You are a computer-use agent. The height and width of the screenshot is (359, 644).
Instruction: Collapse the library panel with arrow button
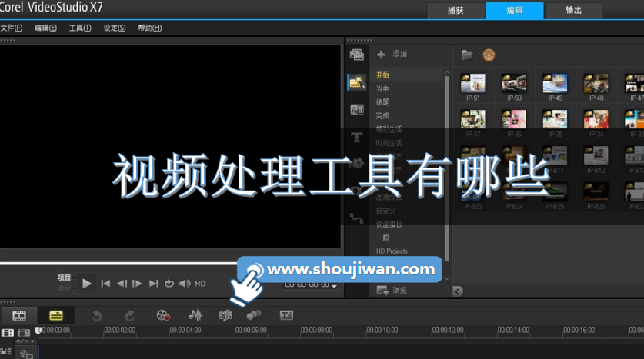[458, 291]
